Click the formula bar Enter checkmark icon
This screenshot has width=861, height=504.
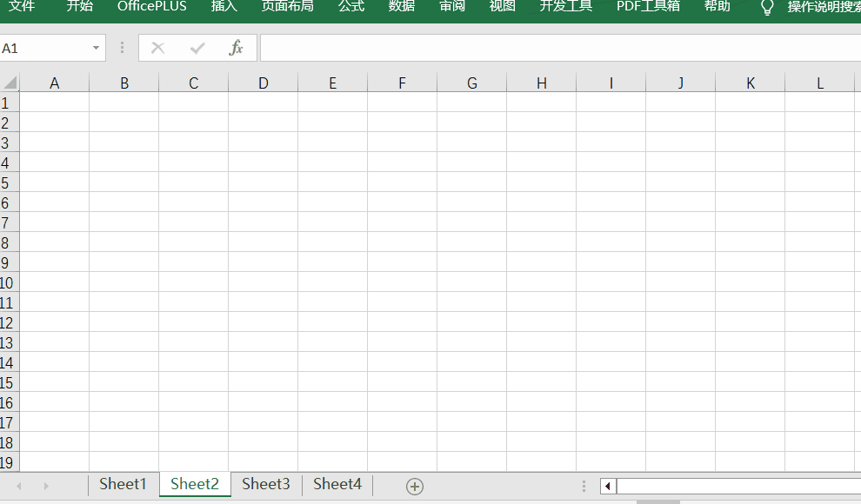click(x=197, y=49)
